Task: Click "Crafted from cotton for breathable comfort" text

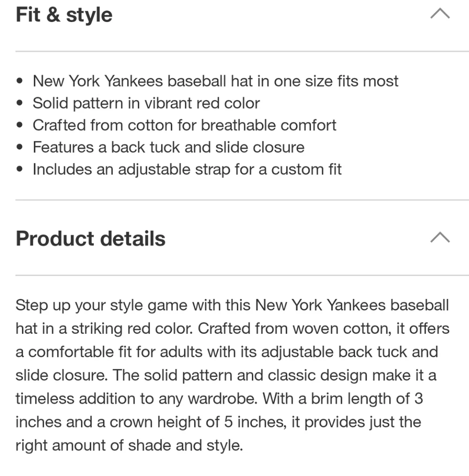Action: coord(184,125)
